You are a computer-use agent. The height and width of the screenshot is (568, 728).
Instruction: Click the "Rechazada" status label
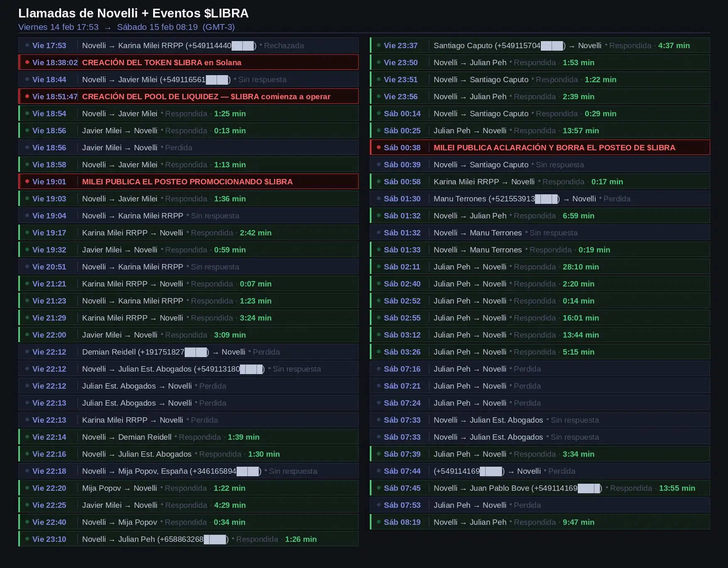point(284,45)
